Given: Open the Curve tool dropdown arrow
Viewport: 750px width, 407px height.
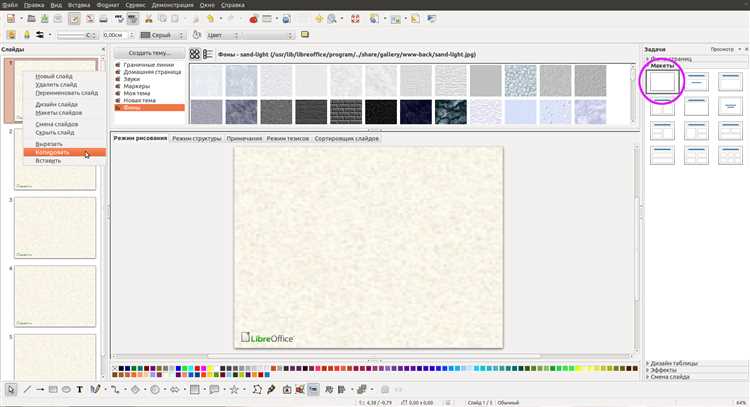Looking at the screenshot, I should click(105, 390).
